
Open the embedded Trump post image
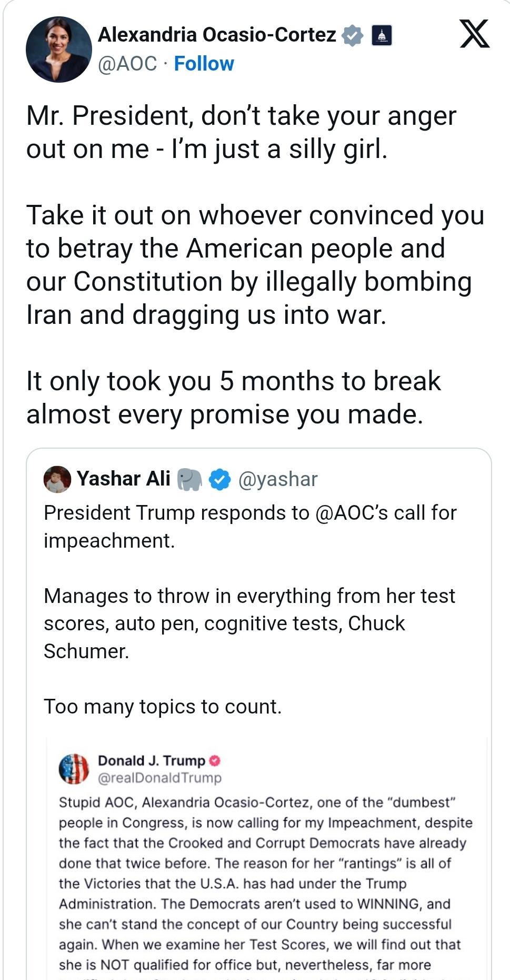(x=266, y=858)
